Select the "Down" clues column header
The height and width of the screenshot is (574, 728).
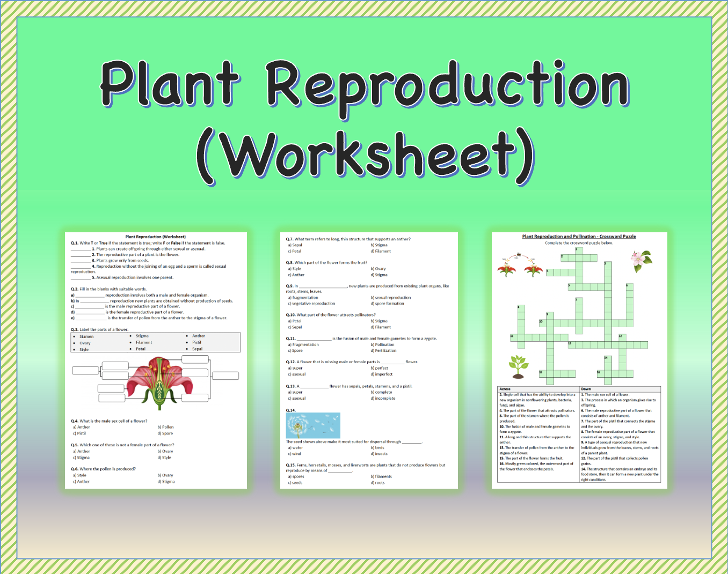(585, 388)
